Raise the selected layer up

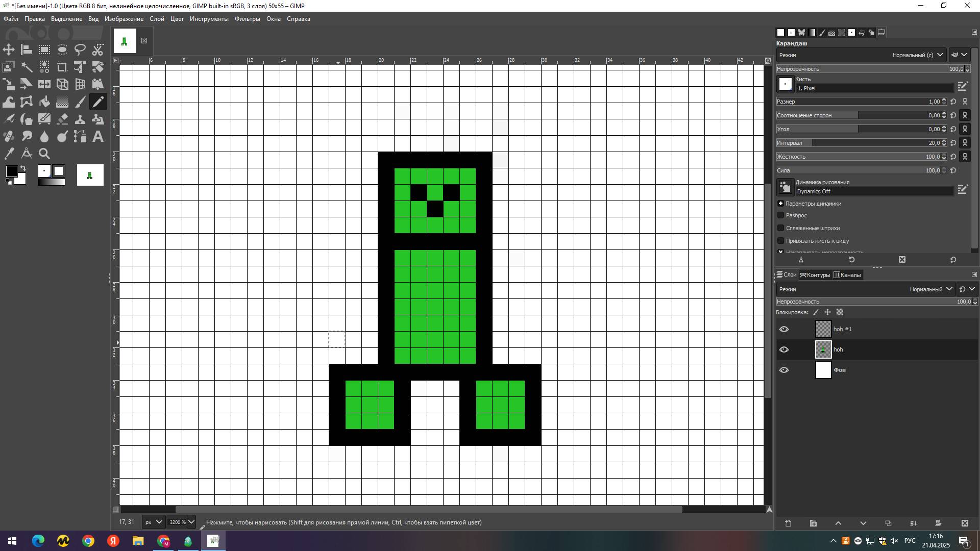(x=838, y=523)
